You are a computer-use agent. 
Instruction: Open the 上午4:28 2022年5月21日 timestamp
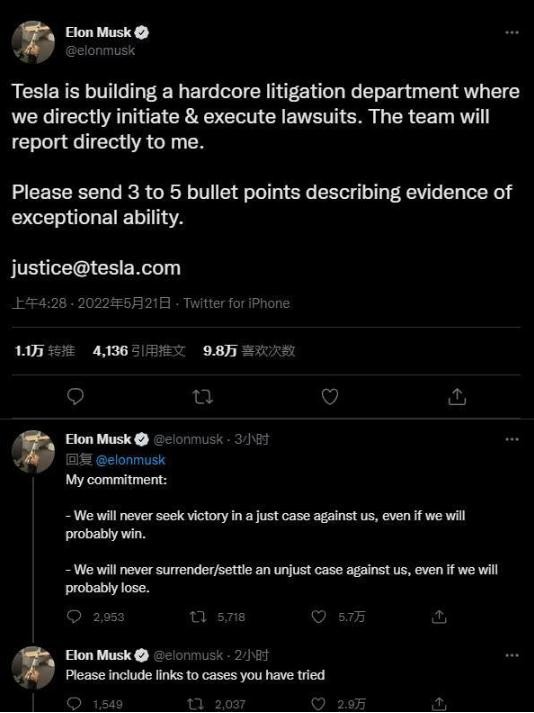[x=92, y=303]
